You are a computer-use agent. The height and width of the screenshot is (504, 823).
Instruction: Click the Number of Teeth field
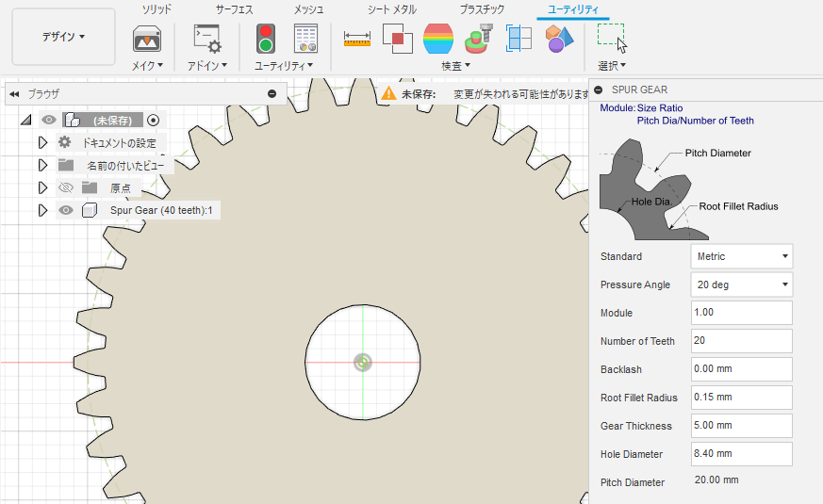741,341
